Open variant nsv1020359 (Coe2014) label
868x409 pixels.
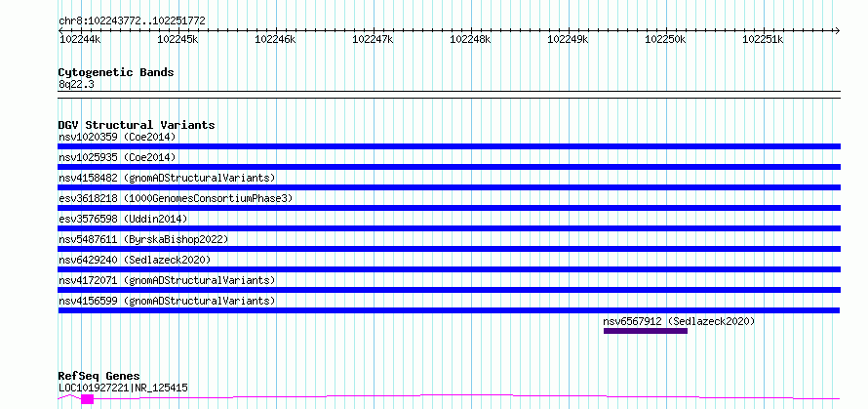(x=117, y=137)
